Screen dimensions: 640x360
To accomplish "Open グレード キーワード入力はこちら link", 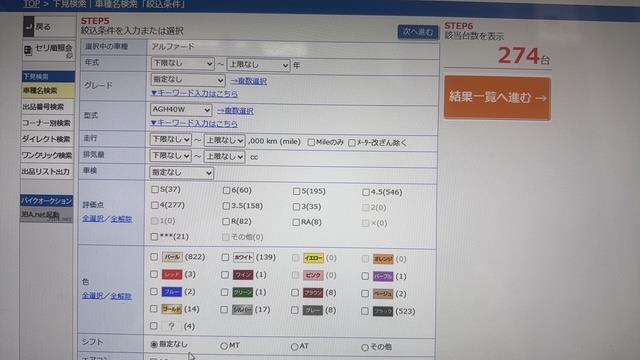I will (194, 93).
